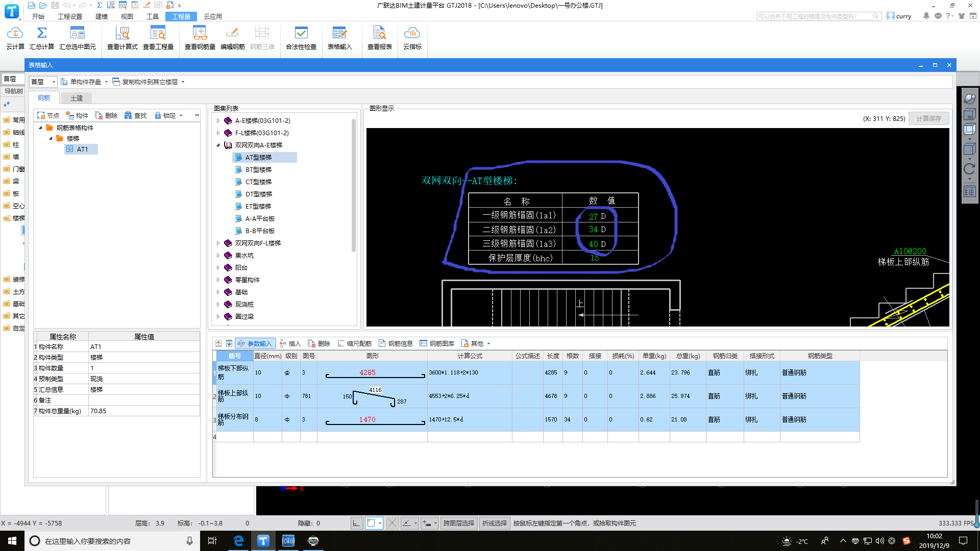Viewport: 980px width, 551px height.
Task: Expand 零星构件 atlas node
Action: 218,280
